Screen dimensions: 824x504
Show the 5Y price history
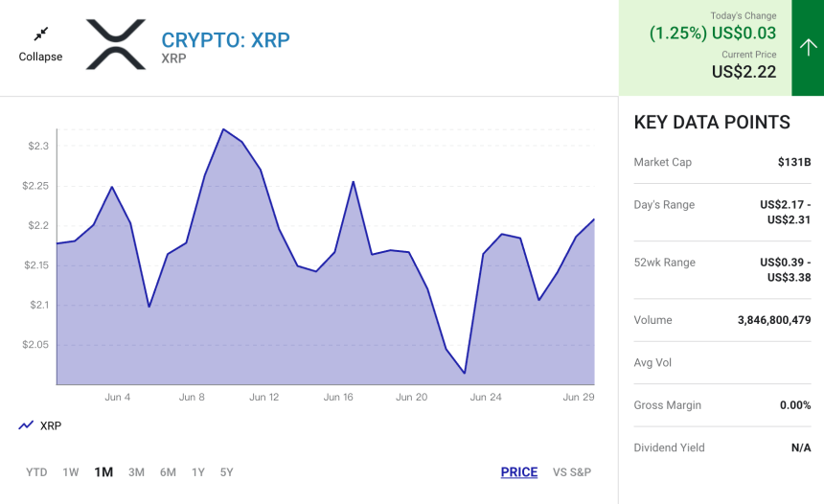point(226,472)
